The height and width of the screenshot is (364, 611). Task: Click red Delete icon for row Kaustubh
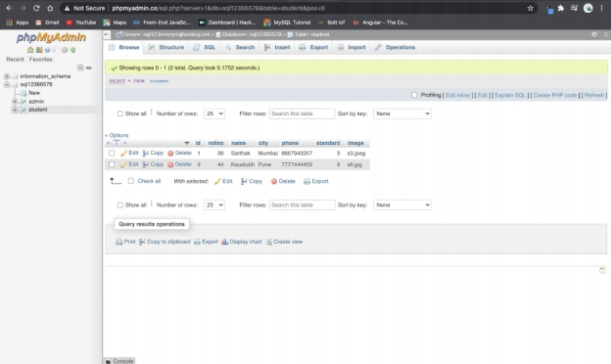coord(170,164)
